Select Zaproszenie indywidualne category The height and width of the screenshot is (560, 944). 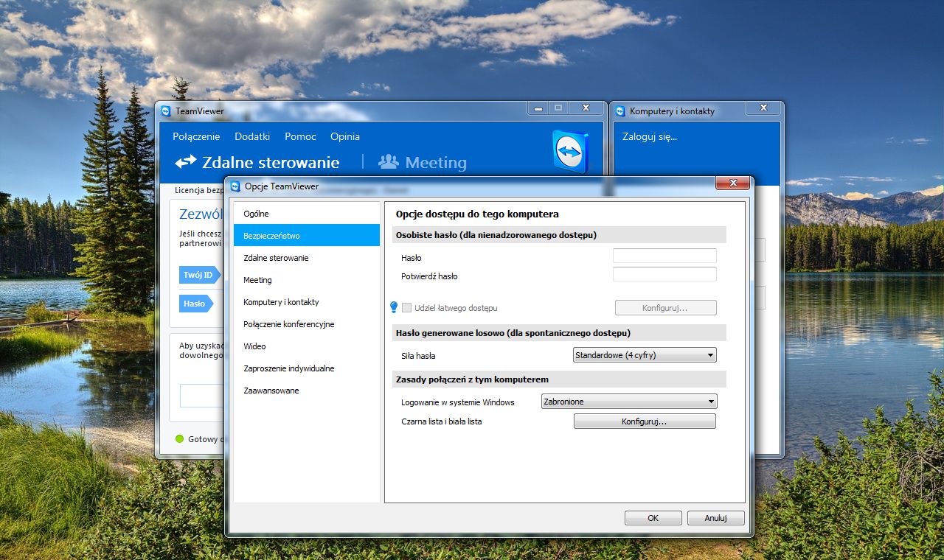(307, 368)
